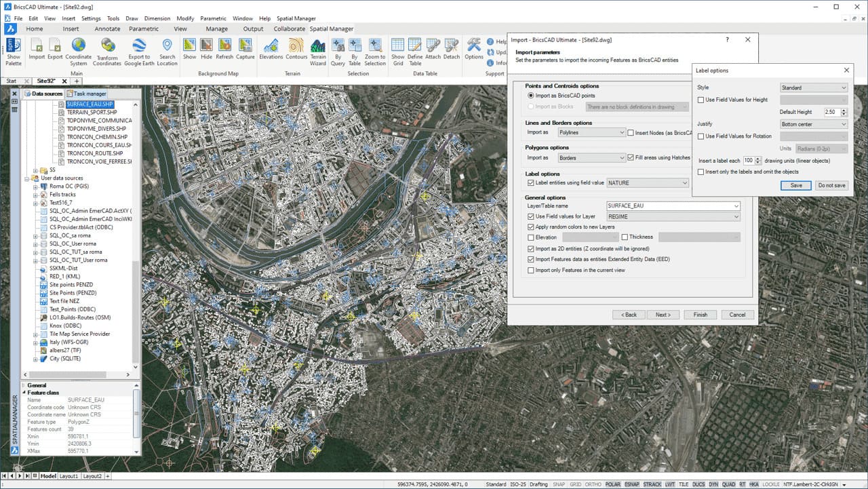868x489 pixels.
Task: Click Do not save button
Action: click(x=831, y=185)
